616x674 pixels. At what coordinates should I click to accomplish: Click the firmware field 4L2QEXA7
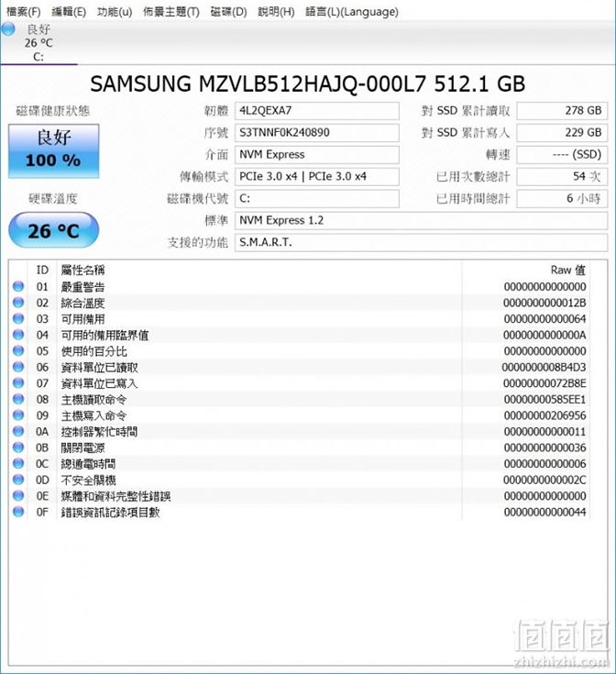click(x=316, y=111)
